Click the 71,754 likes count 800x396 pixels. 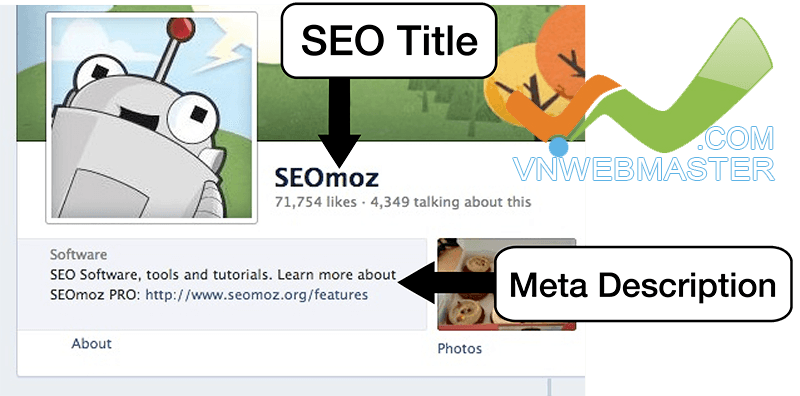tap(315, 202)
